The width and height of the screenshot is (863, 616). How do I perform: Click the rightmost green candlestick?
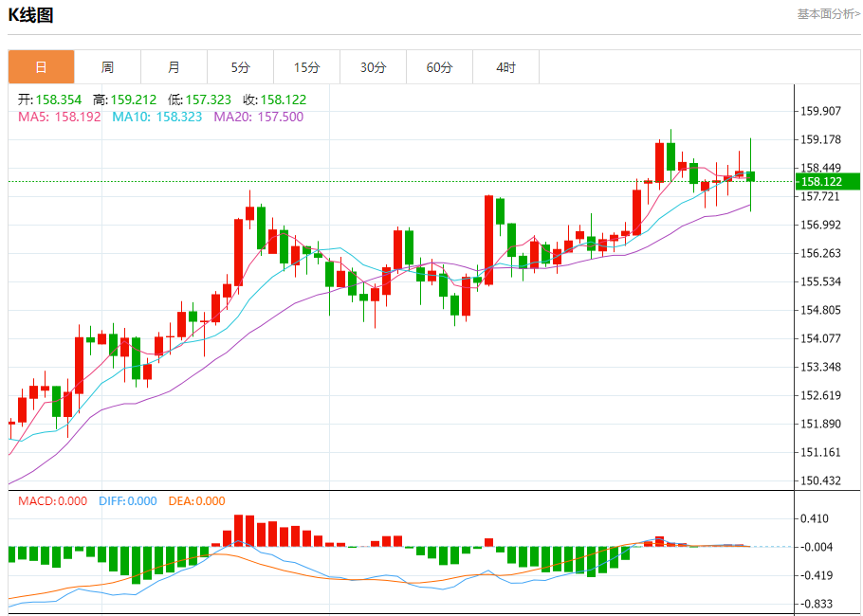750,176
